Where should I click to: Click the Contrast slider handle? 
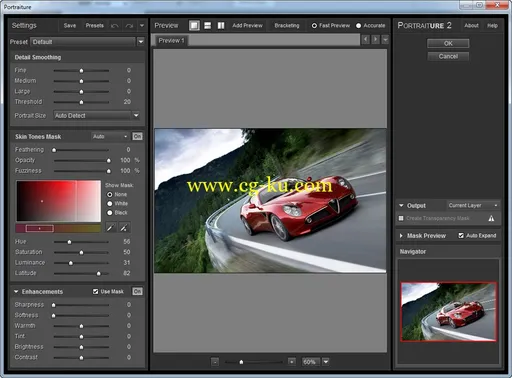click(x=81, y=358)
